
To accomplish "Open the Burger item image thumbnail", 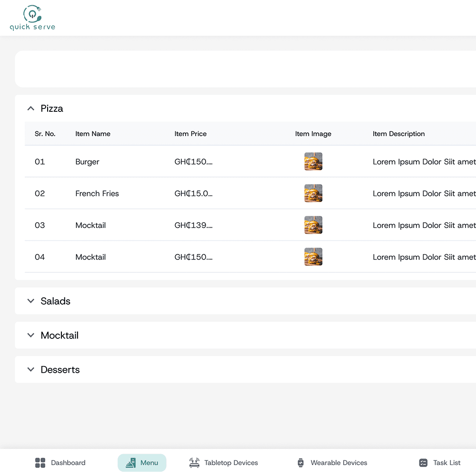I will (313, 161).
